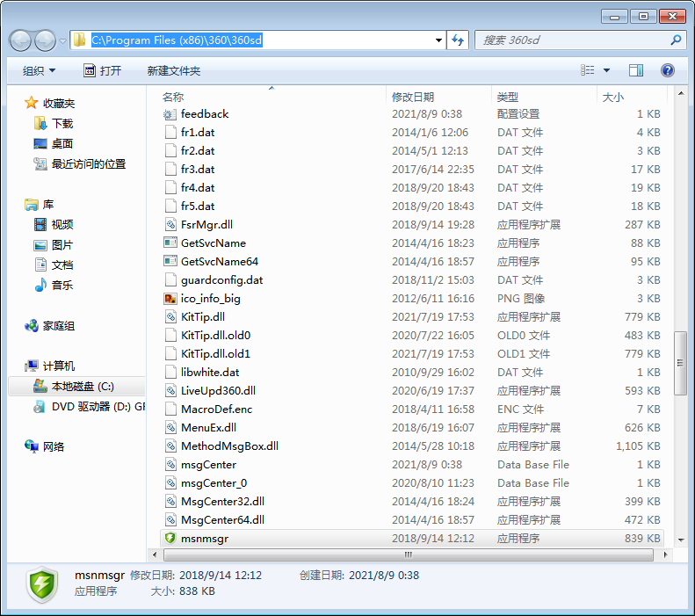This screenshot has height=616, width=695.
Task: Open recent pages dropdown beside navigation arrows
Action: pos(62,40)
